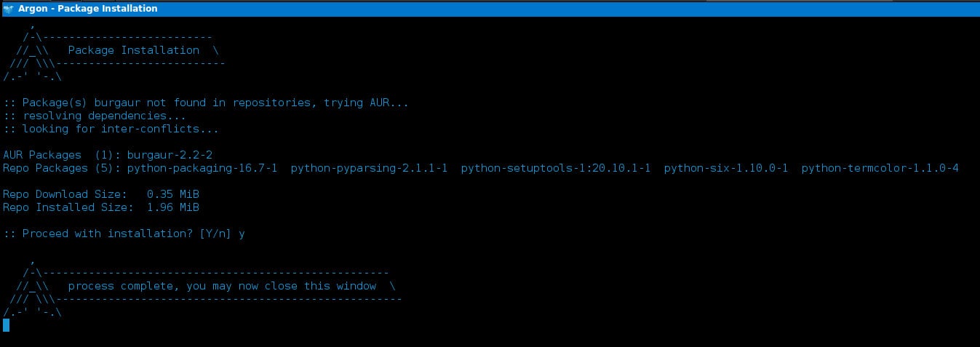Click the 'Repo Packages (5):' label
980x347 pixels.
coord(62,168)
